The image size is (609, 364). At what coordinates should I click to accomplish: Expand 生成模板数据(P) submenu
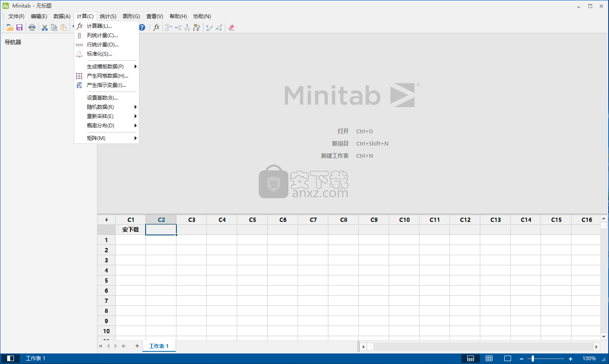tap(106, 67)
